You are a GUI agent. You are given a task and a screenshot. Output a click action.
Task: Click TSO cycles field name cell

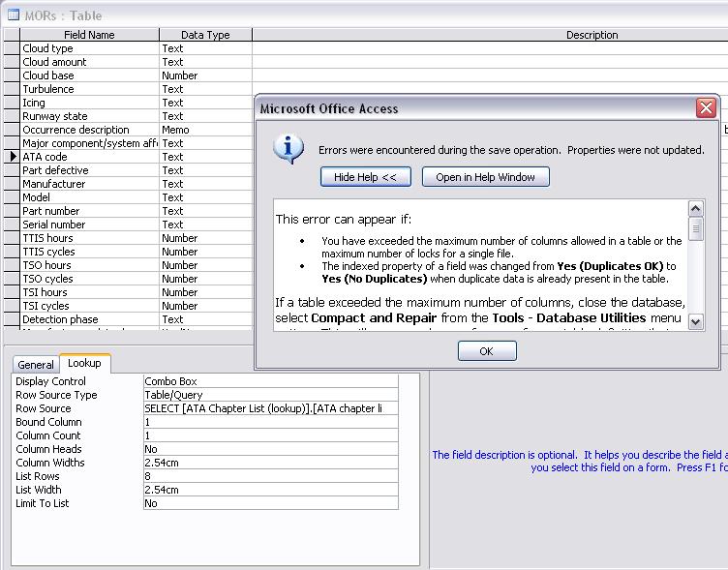90,279
